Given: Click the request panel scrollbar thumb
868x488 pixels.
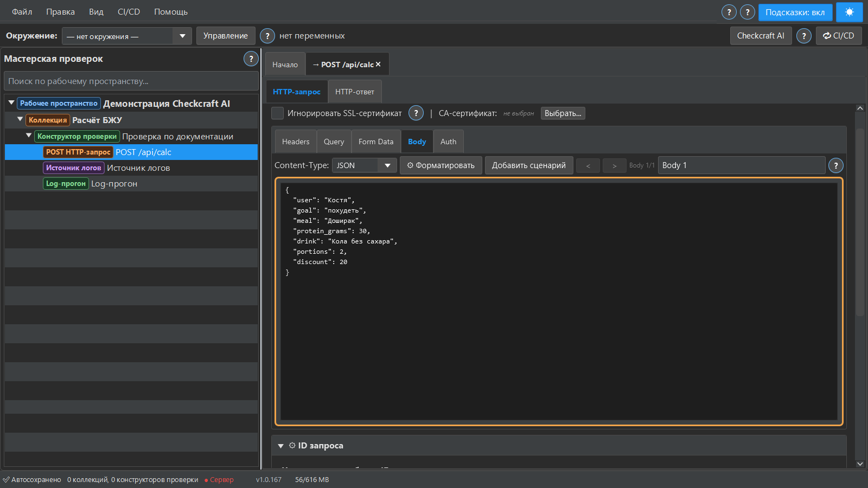Looking at the screenshot, I should [860, 222].
